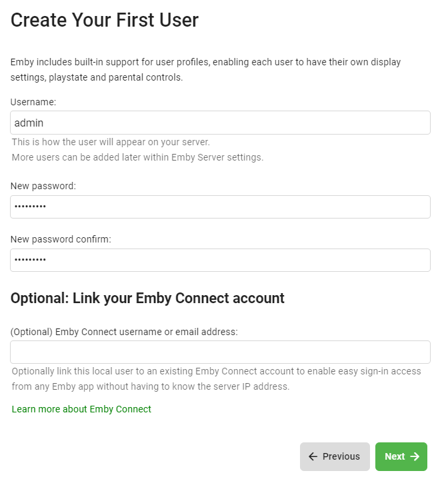
Task: Click the right arrow icon on Next
Action: (415, 456)
